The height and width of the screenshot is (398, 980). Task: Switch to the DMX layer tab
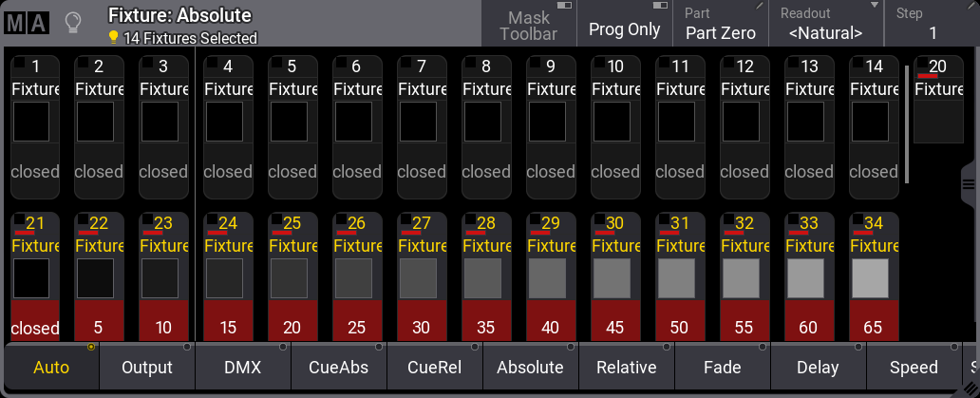[x=243, y=367]
